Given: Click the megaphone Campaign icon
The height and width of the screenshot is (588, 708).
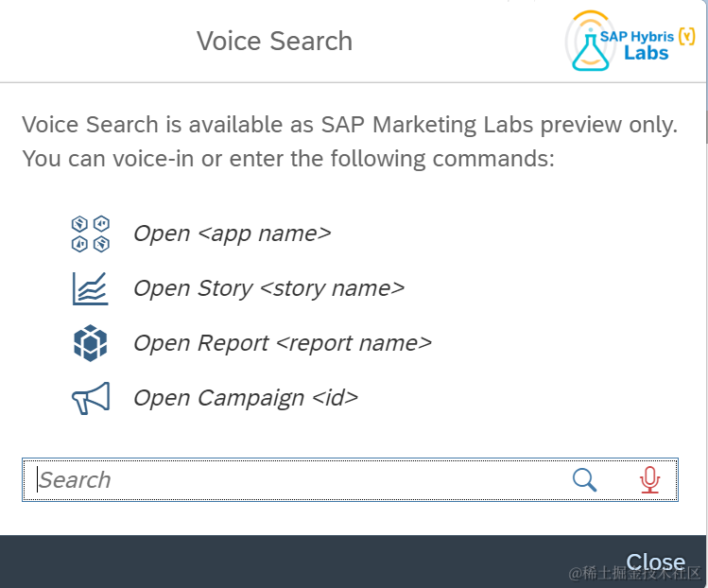Looking at the screenshot, I should pyautogui.click(x=91, y=398).
